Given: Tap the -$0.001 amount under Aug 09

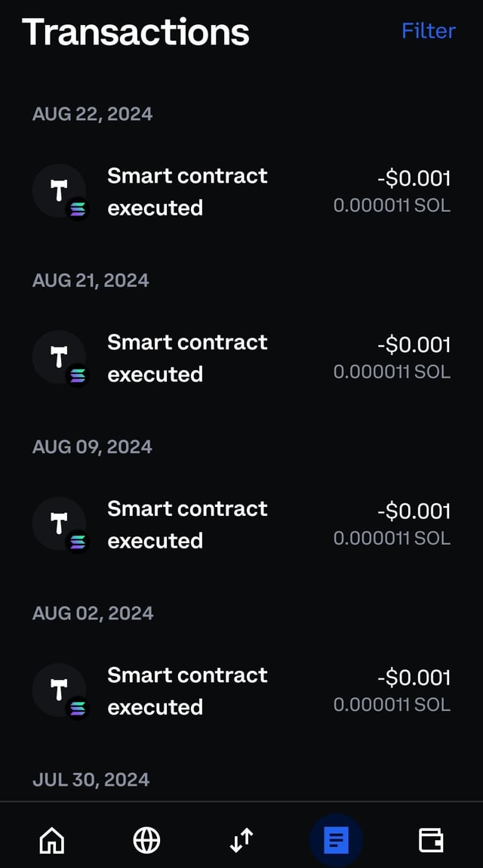Looking at the screenshot, I should tap(414, 511).
